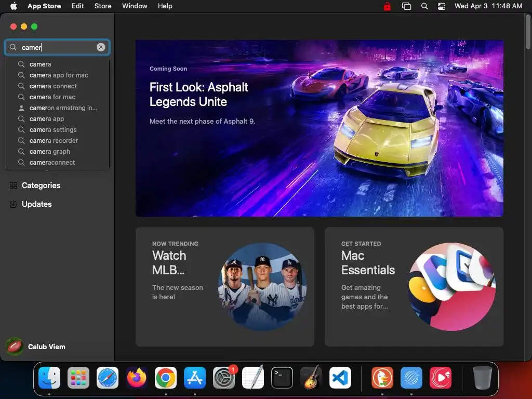Screen dimensions: 532x399
Task: Clear the search field with the X icon
Action: tap(101, 47)
